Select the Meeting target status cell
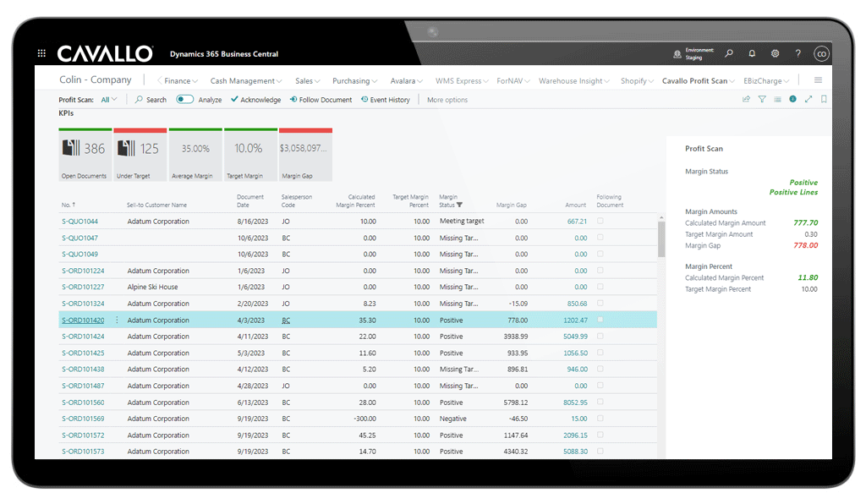The height and width of the screenshot is (504, 866). point(462,221)
